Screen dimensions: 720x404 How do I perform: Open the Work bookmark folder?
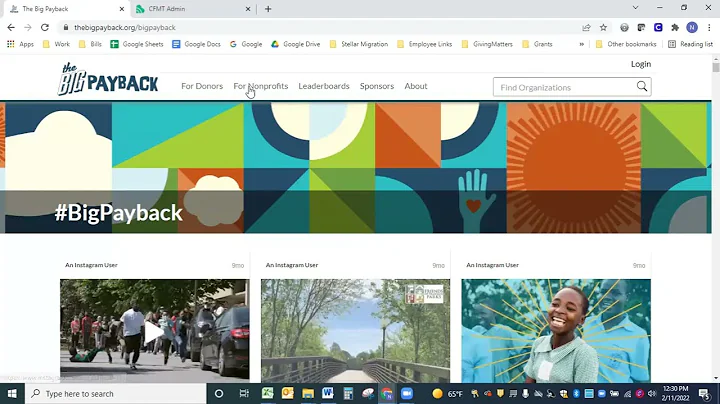56,44
